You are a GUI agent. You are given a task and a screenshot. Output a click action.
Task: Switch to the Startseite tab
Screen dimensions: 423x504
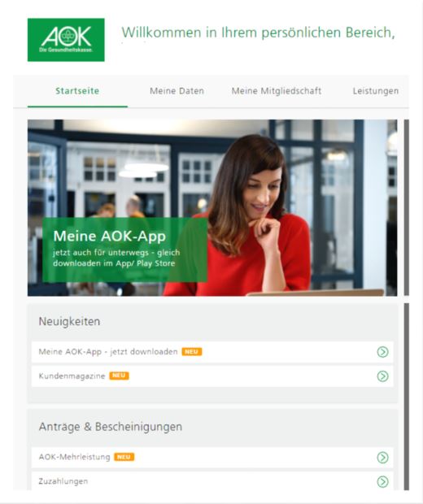pyautogui.click(x=77, y=91)
